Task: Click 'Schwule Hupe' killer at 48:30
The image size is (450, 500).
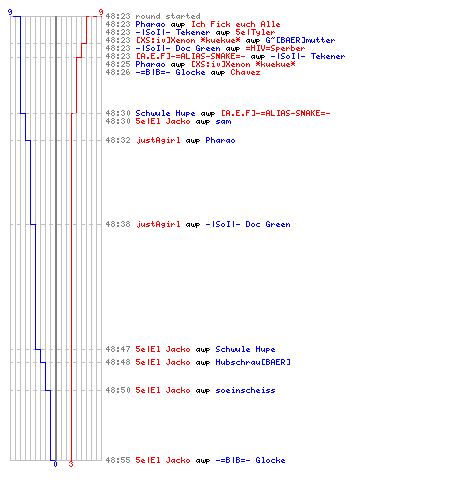Action: point(165,113)
